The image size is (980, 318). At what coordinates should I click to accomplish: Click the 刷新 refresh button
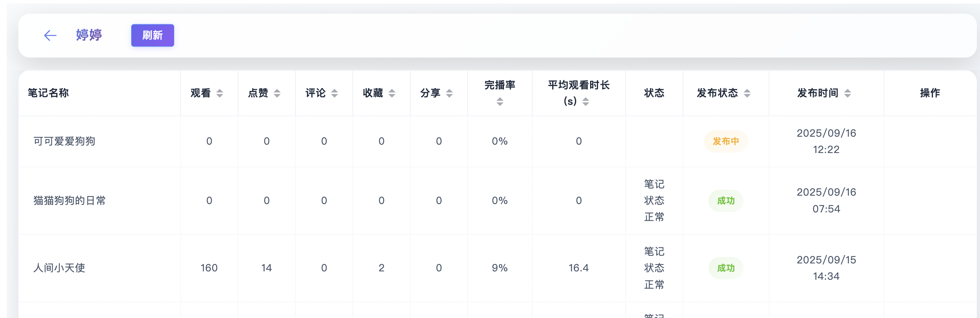(x=152, y=35)
